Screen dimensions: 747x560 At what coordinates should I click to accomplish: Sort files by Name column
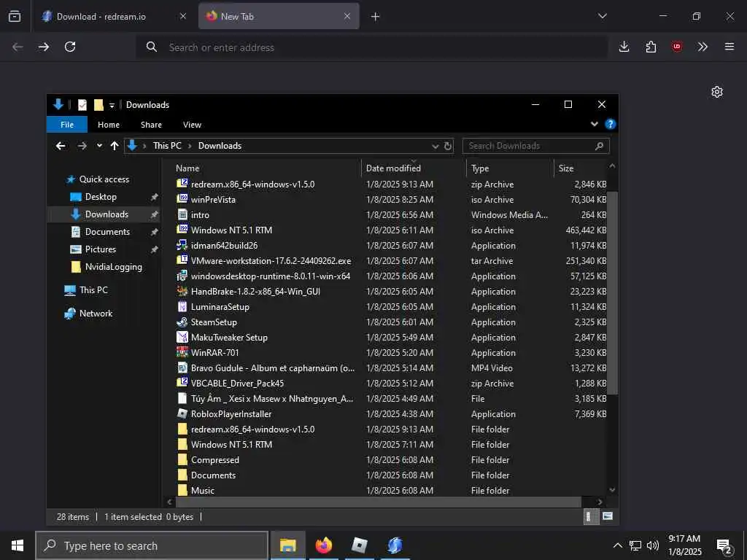click(x=187, y=168)
